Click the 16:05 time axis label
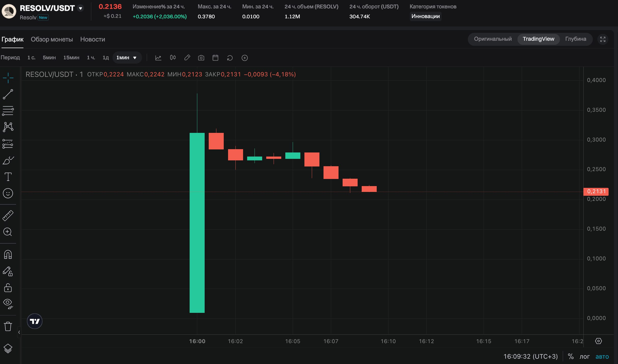The image size is (618, 364). (293, 341)
